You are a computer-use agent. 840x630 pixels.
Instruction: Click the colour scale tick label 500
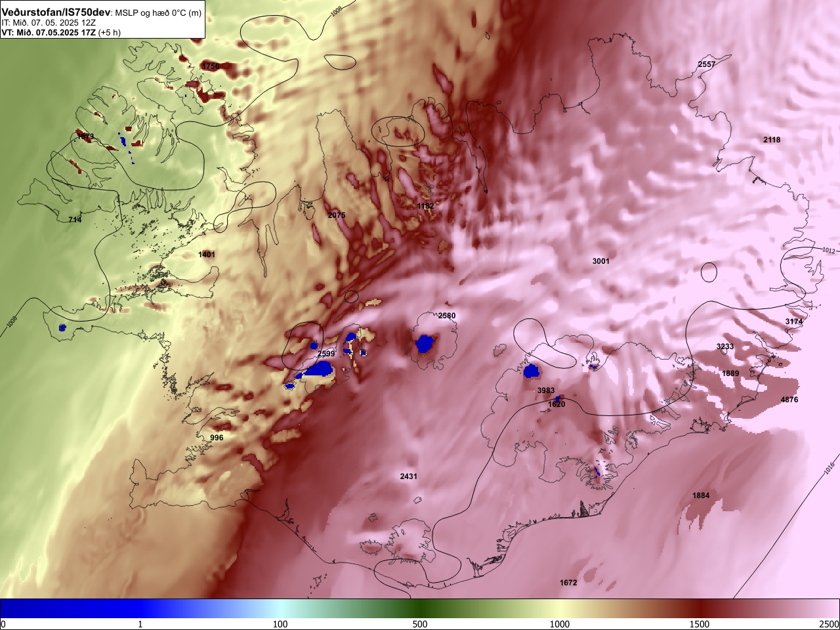pos(420,624)
